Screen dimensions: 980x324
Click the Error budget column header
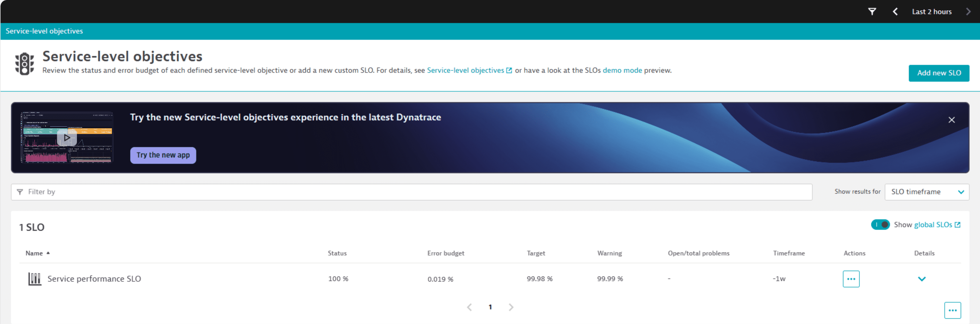(x=446, y=253)
